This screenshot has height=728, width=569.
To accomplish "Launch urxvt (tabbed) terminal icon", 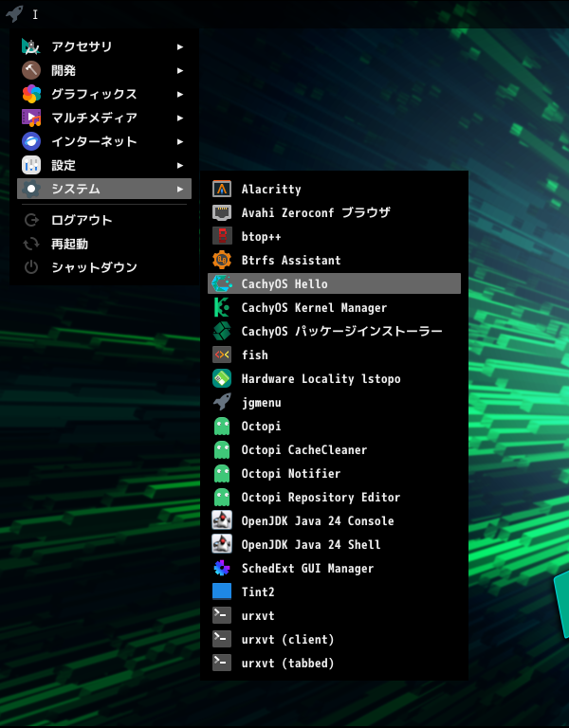I will point(222,663).
